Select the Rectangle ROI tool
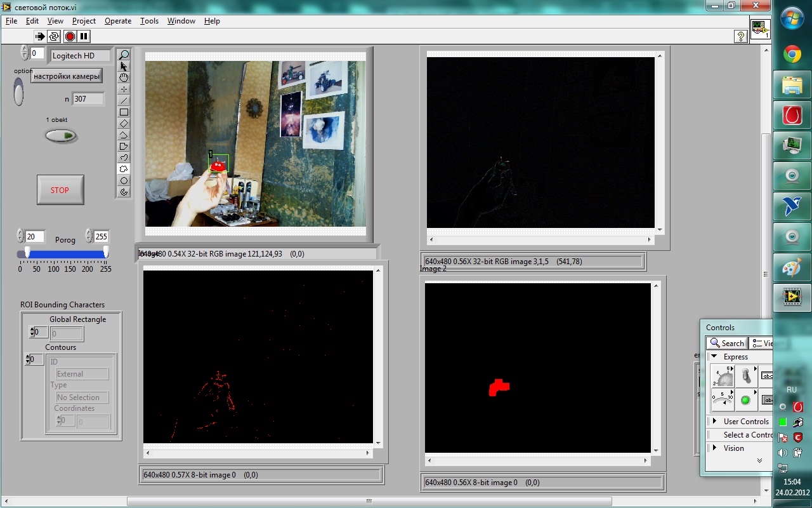This screenshot has width=812, height=508. [124, 112]
